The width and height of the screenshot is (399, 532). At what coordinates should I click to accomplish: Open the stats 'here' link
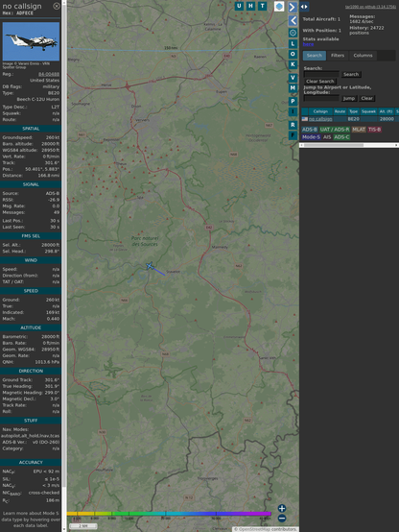[308, 44]
